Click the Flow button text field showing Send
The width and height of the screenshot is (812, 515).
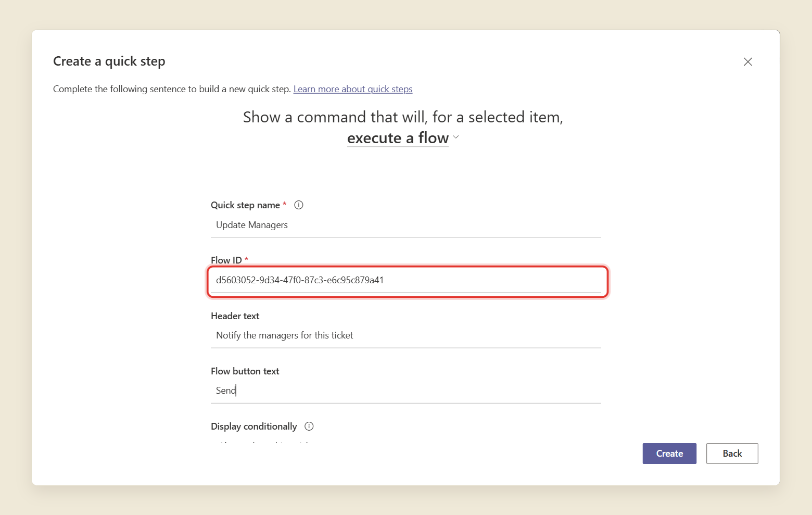pos(406,391)
